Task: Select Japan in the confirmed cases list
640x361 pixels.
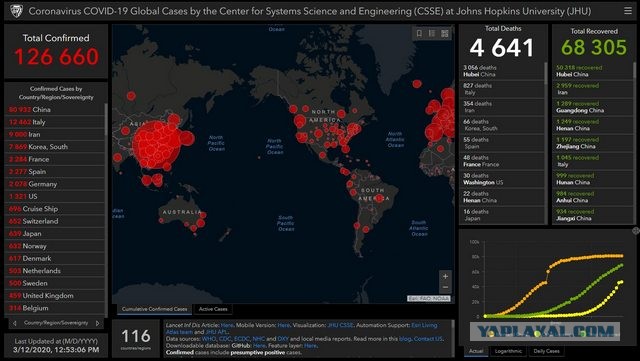Action: (x=55, y=234)
